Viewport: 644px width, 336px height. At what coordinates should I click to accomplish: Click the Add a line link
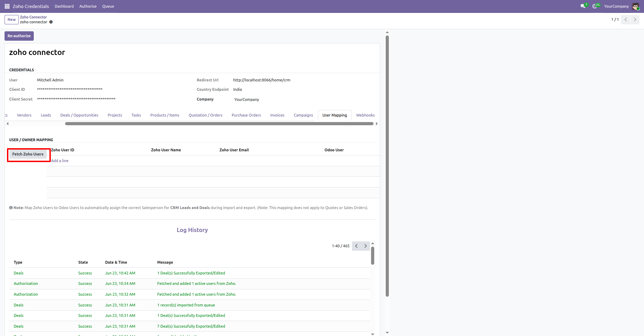(x=60, y=161)
